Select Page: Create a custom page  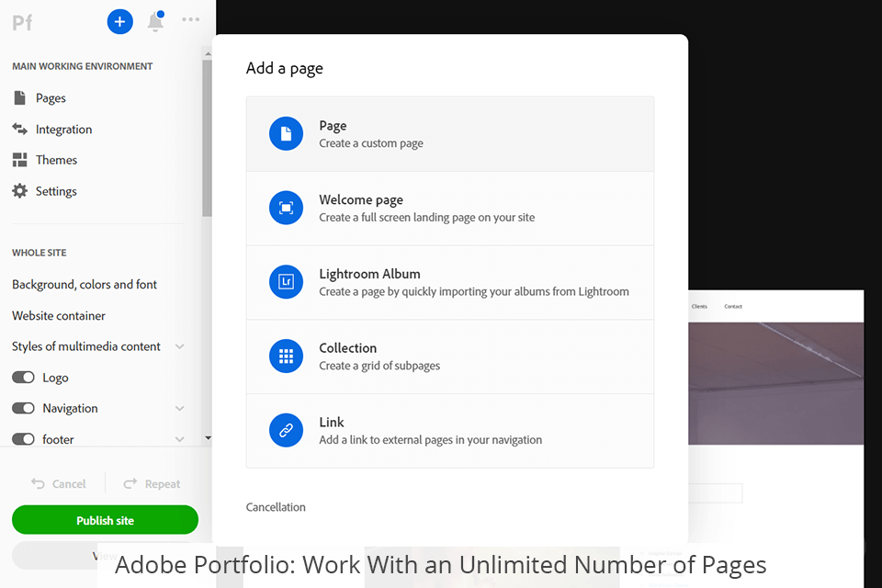pos(450,134)
